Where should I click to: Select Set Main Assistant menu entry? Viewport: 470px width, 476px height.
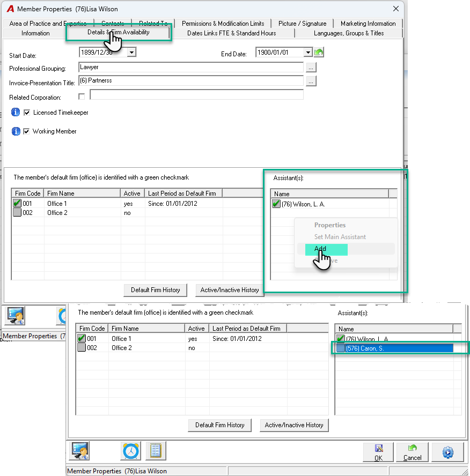pos(346,237)
